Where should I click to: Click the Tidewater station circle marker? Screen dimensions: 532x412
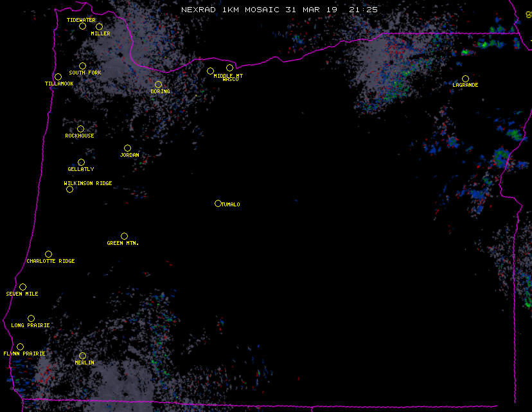tap(82, 26)
